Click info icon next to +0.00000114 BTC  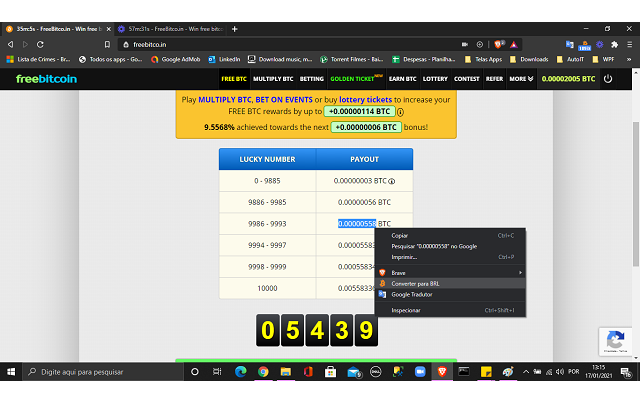tap(400, 112)
